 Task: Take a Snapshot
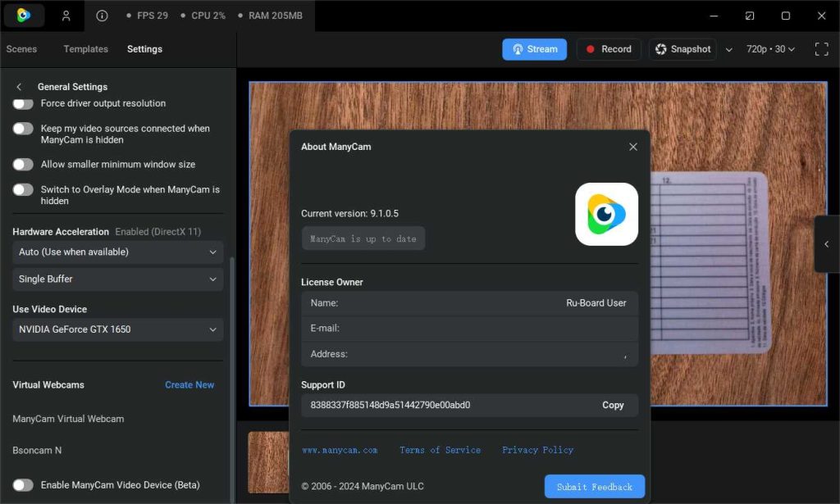[683, 49]
